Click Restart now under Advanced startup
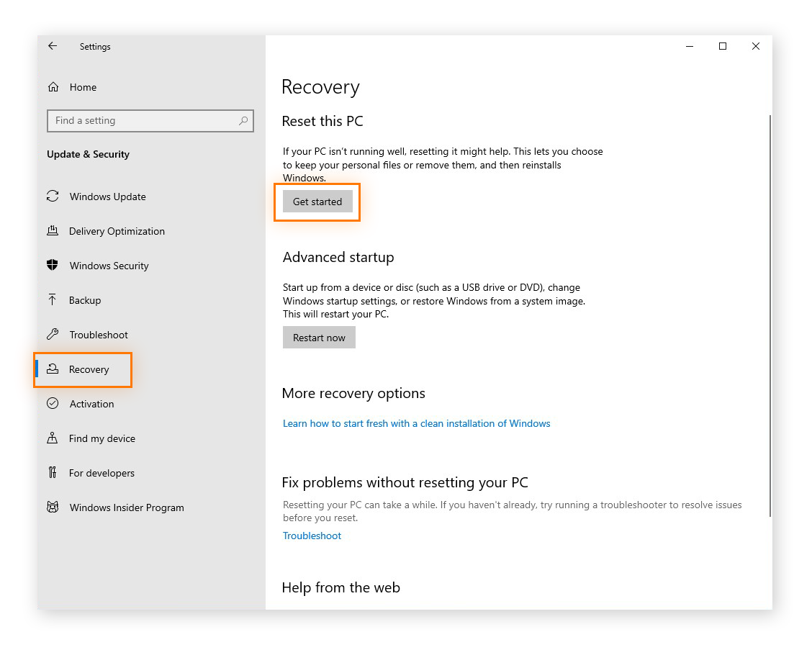 click(319, 337)
